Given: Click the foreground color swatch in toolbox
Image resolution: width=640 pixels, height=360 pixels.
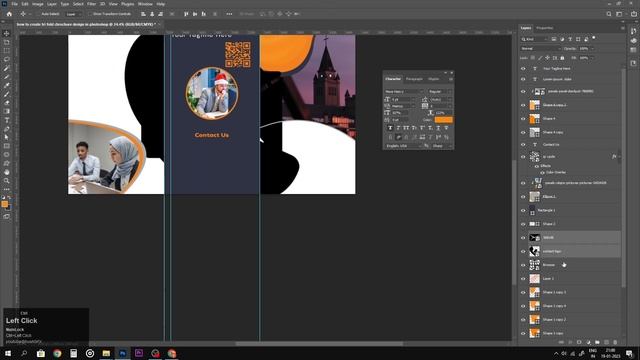Looking at the screenshot, I should [x=4, y=204].
